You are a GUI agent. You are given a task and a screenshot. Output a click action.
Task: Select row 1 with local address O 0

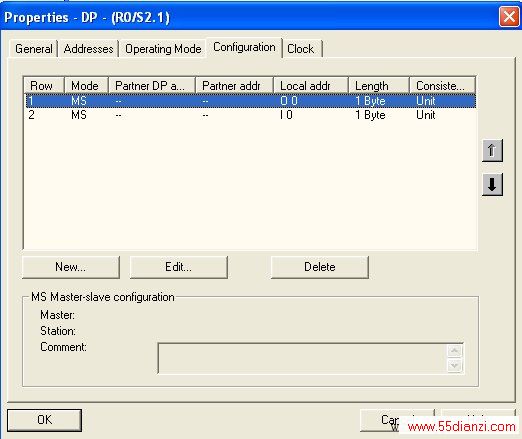[251, 101]
